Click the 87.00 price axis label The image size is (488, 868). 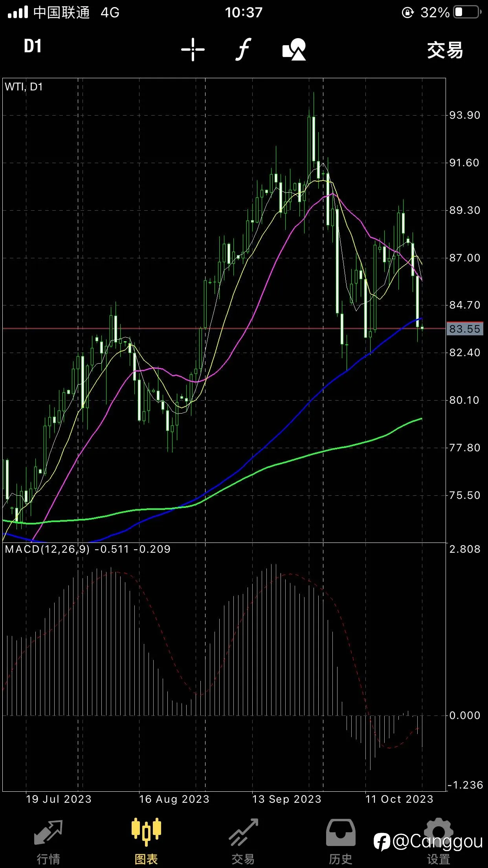[x=465, y=258]
